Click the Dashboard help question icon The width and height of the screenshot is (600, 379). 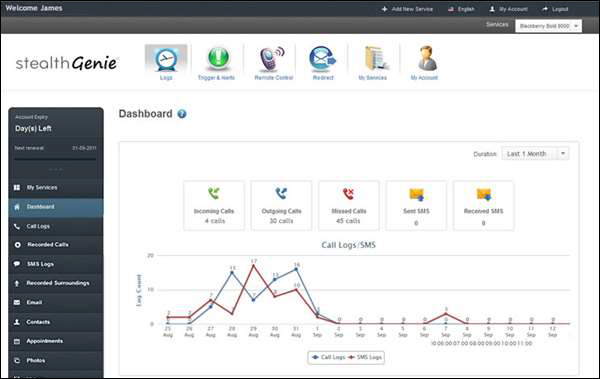click(182, 114)
